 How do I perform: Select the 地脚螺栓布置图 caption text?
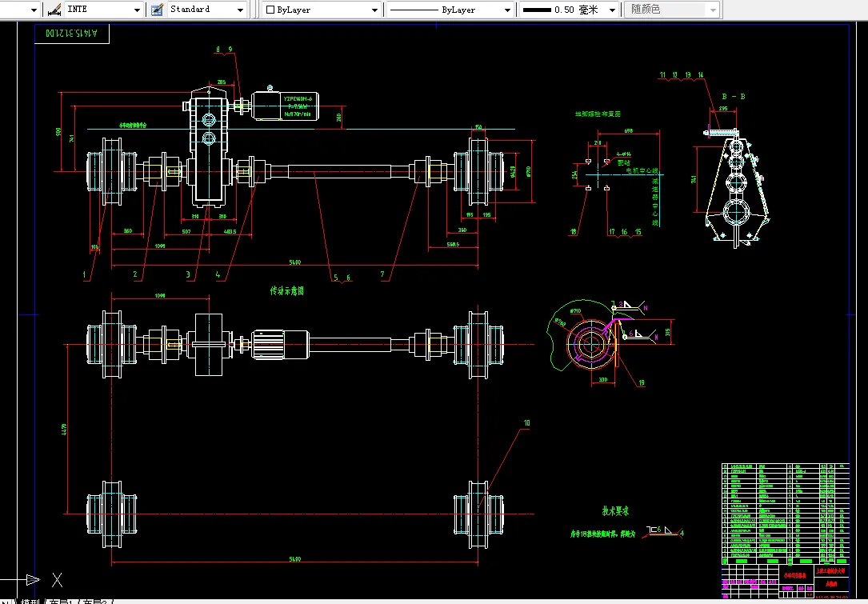[598, 114]
